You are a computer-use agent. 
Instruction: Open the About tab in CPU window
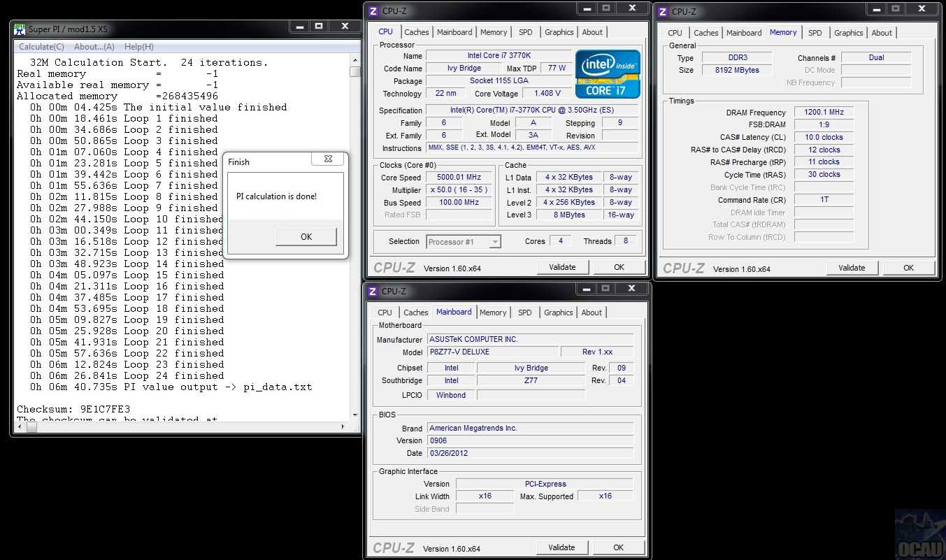pos(592,32)
